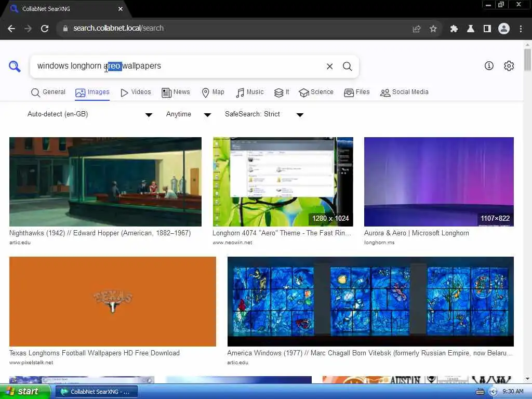532x399 pixels.
Task: Switch to the Map category
Action: (x=213, y=92)
